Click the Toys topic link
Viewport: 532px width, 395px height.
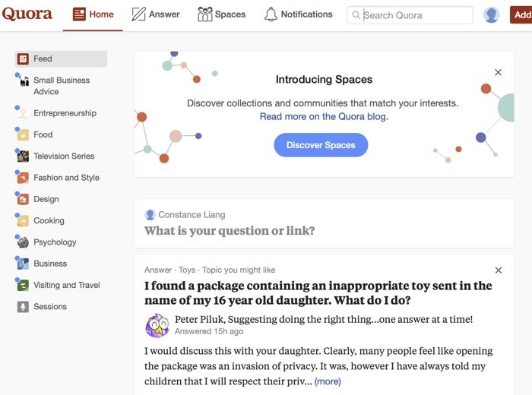(x=187, y=270)
